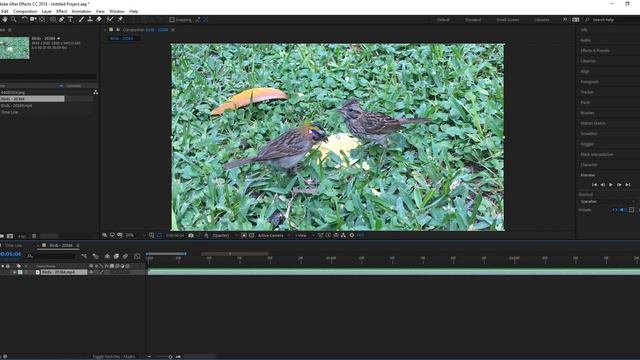Open the Animation menu

pyautogui.click(x=81, y=11)
